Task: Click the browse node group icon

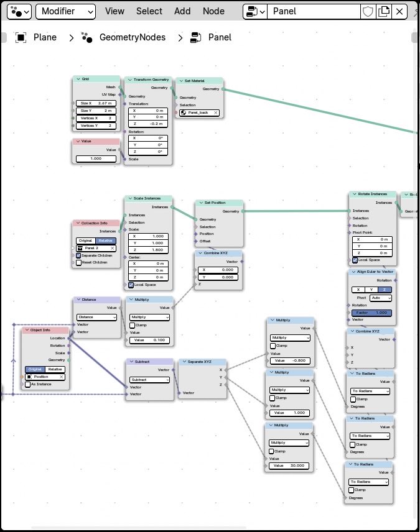Action: point(255,12)
